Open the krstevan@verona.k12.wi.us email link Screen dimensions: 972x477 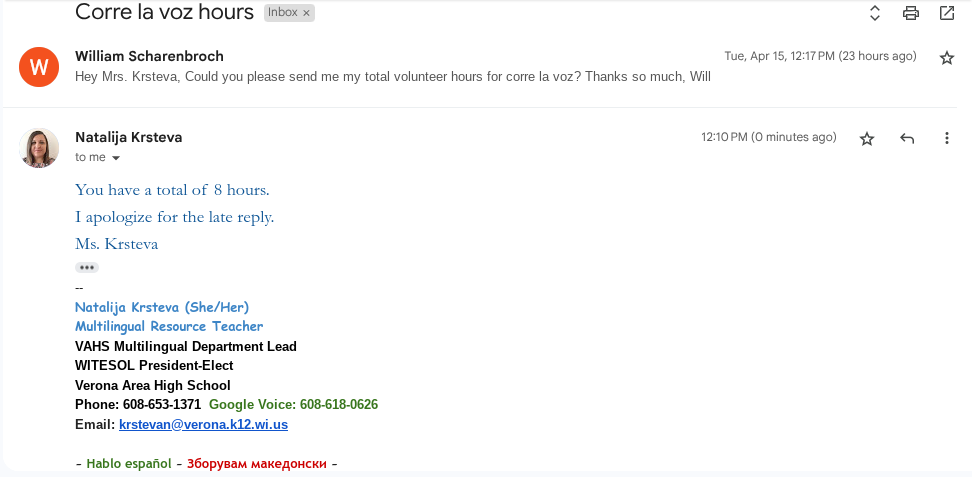pyautogui.click(x=203, y=425)
